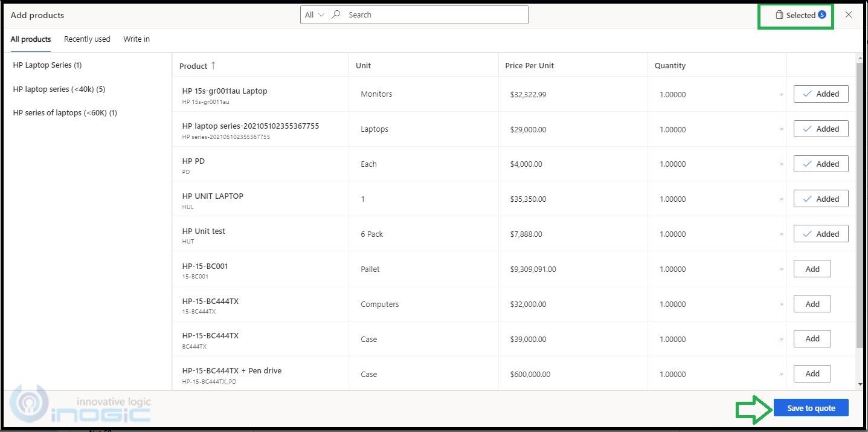Close the Add products dialog
This screenshot has height=432, width=868.
(849, 15)
